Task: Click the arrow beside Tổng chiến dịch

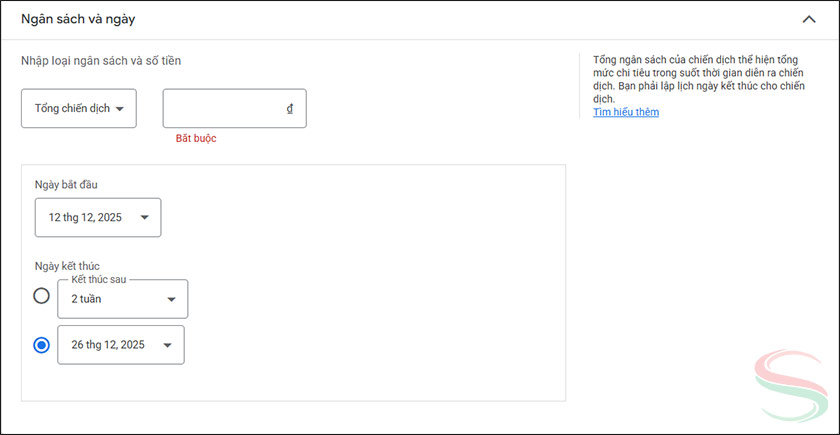Action: tap(120, 109)
